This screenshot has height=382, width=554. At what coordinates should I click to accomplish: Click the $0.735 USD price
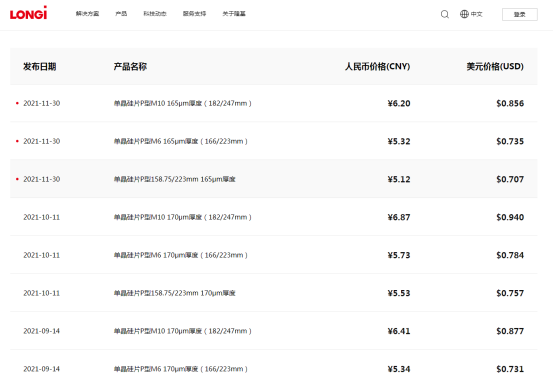[x=510, y=141]
